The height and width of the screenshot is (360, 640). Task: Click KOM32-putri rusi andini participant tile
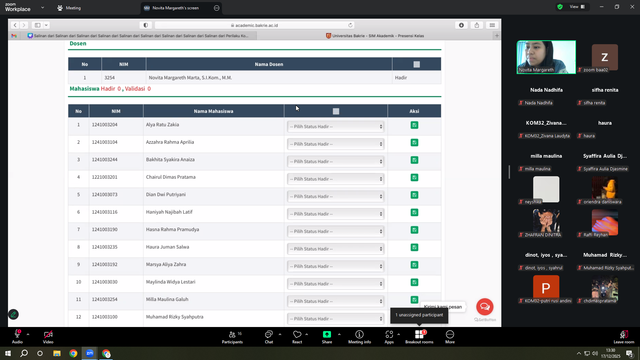coord(546,289)
